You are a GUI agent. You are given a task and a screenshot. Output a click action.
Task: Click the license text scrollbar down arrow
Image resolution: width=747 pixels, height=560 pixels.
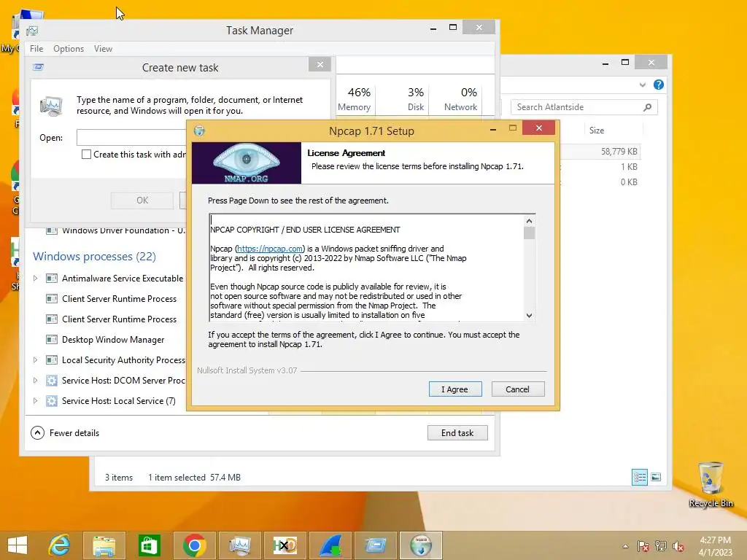(x=530, y=315)
